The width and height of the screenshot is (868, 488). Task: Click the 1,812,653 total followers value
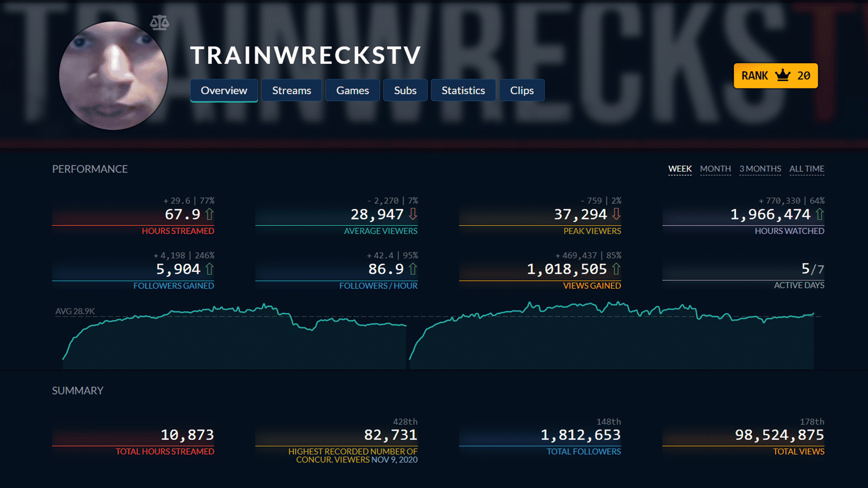[580, 435]
